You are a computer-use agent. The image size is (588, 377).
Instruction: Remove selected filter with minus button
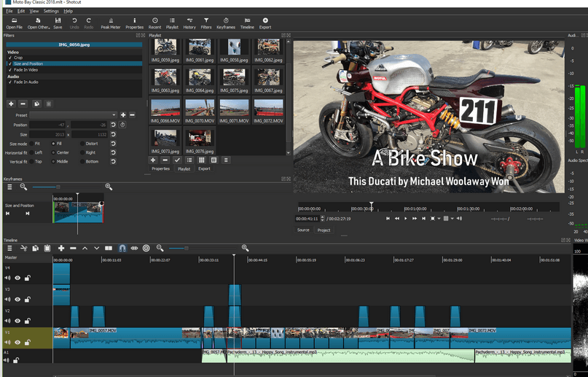point(23,104)
